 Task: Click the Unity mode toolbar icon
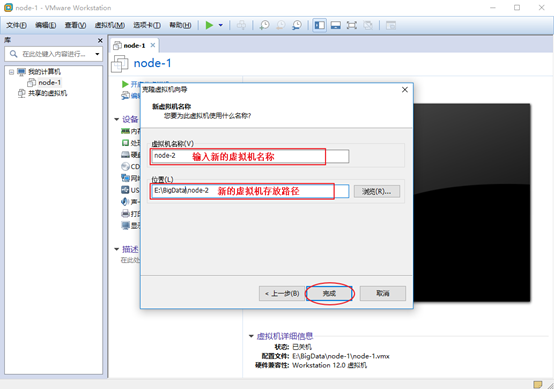tap(368, 25)
